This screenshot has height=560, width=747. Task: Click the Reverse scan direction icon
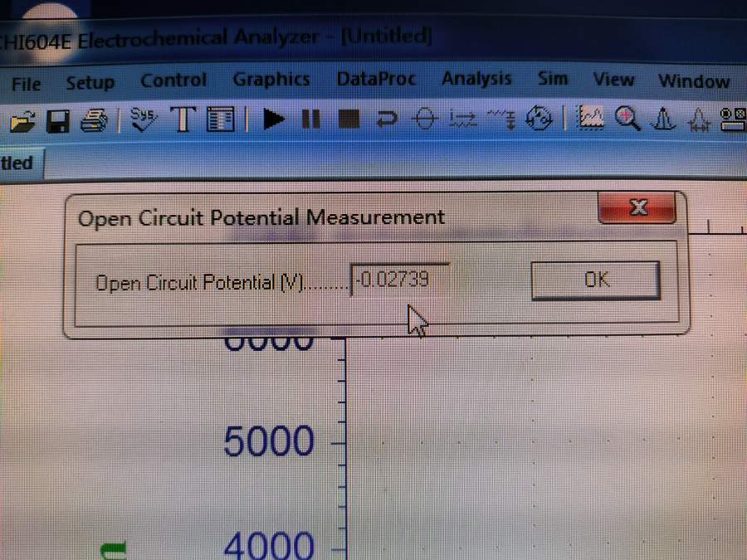[x=386, y=119]
